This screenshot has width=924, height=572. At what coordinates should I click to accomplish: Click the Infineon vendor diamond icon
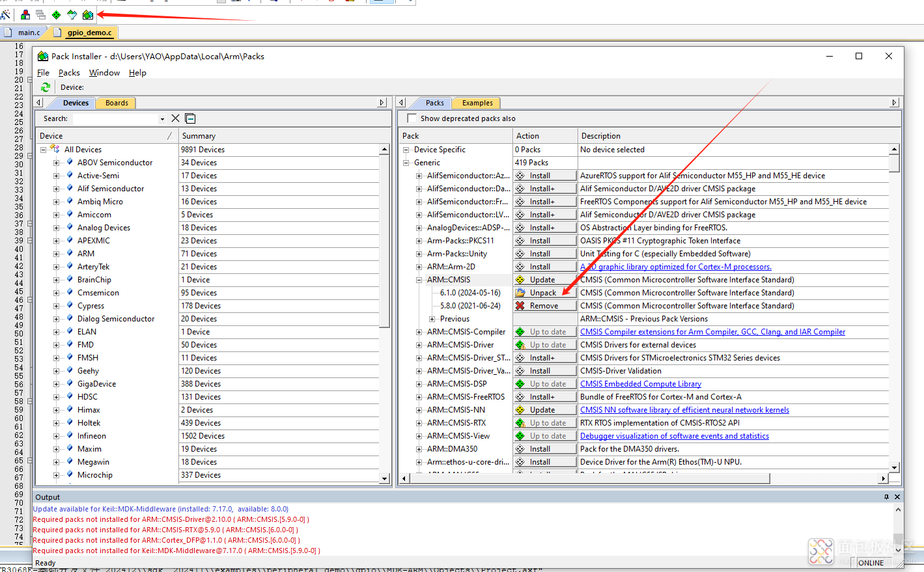pyautogui.click(x=70, y=435)
